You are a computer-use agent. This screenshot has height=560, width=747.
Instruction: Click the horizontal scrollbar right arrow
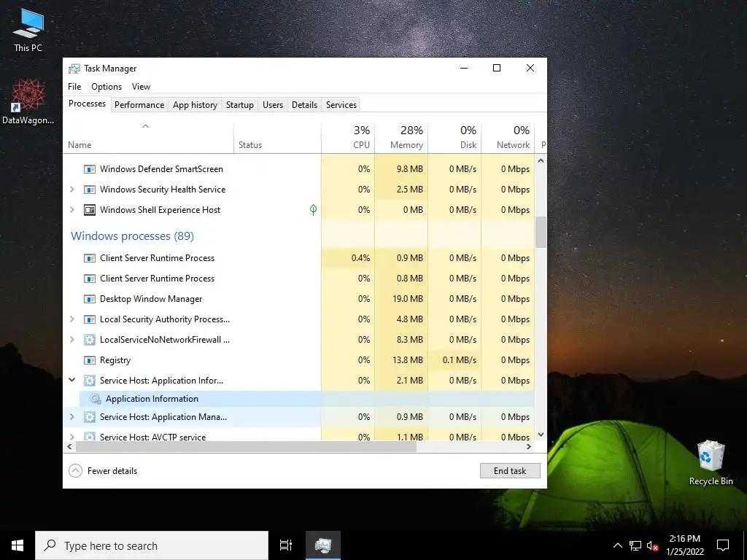click(x=528, y=447)
